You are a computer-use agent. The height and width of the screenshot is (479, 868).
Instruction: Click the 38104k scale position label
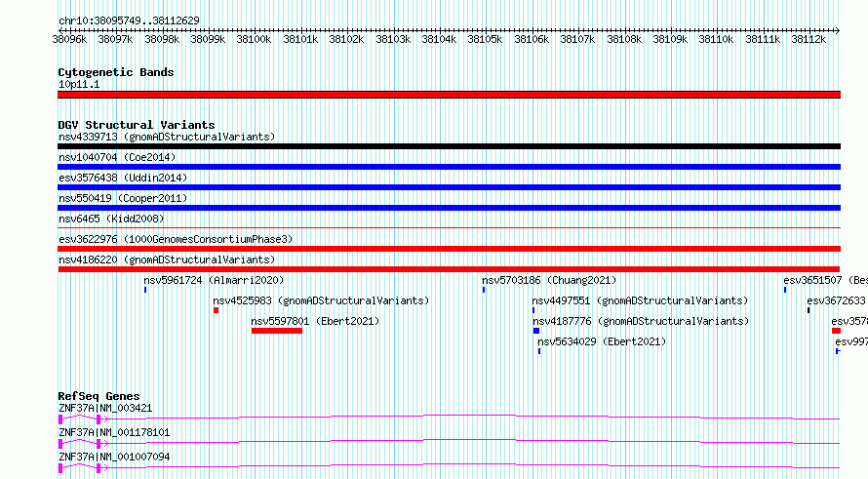pyautogui.click(x=439, y=39)
